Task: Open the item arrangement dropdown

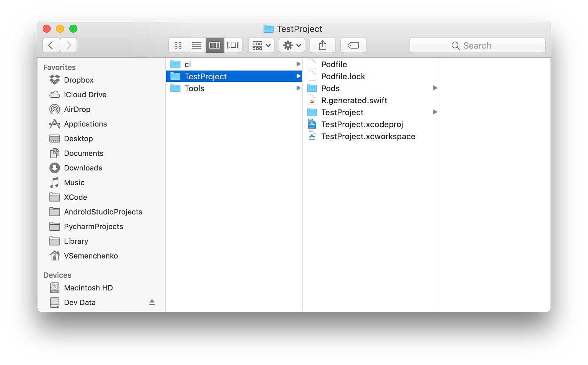Action: tap(261, 45)
